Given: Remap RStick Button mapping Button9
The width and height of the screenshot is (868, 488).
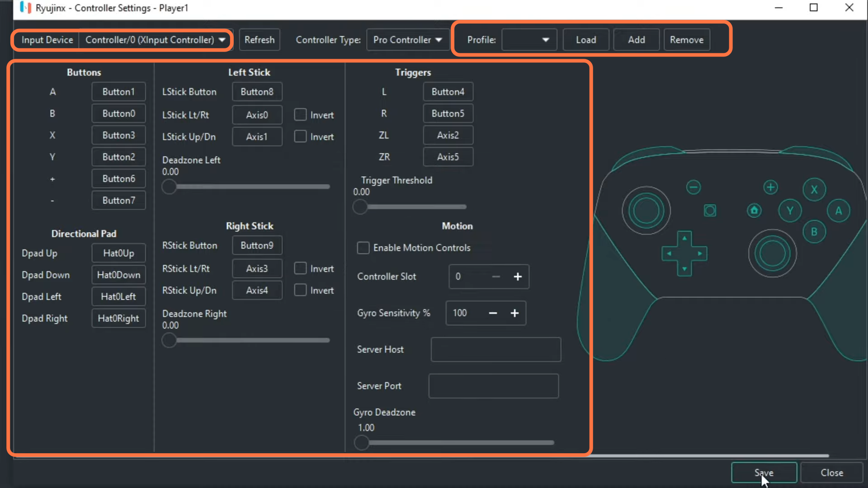Looking at the screenshot, I should click(257, 245).
